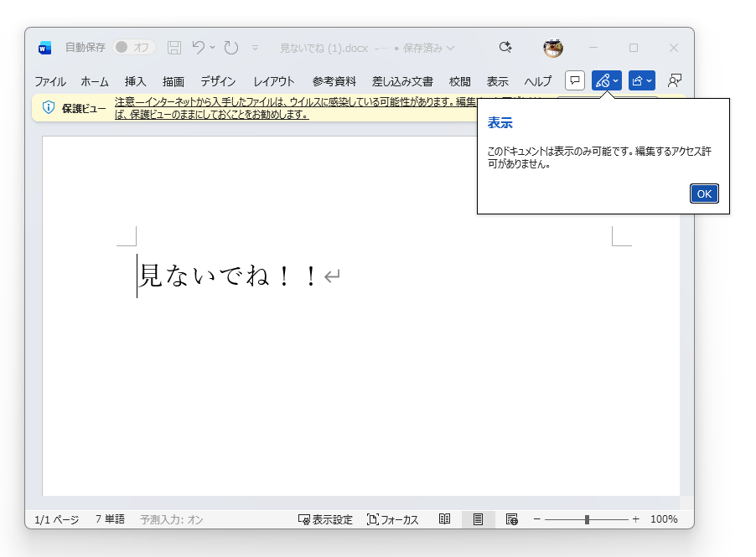The width and height of the screenshot is (756, 557).
Task: Switch to Webレイアウト view icon
Action: pyautogui.click(x=510, y=518)
